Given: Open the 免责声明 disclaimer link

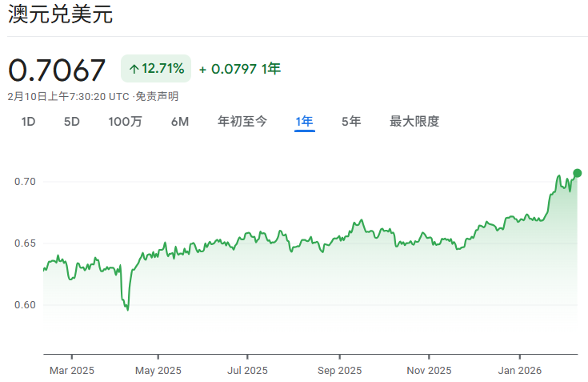Looking at the screenshot, I should (157, 96).
